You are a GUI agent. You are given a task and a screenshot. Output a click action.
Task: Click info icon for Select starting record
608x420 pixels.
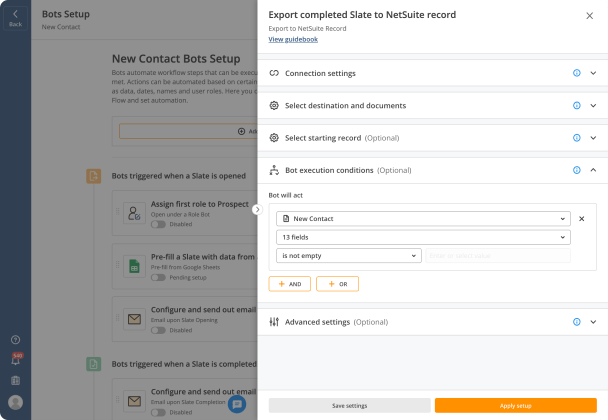coord(577,138)
